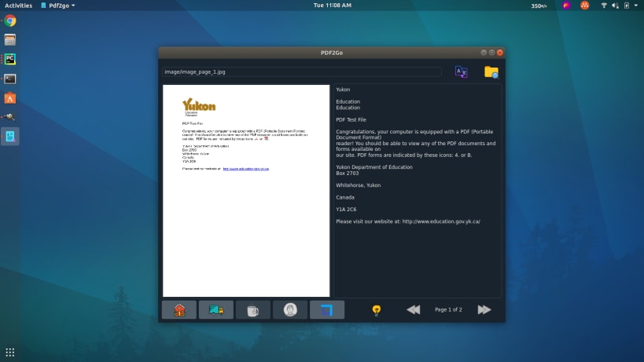This screenshot has height=362, width=644.
Task: Click the 'Page 1 of 2' label
Action: (448, 309)
